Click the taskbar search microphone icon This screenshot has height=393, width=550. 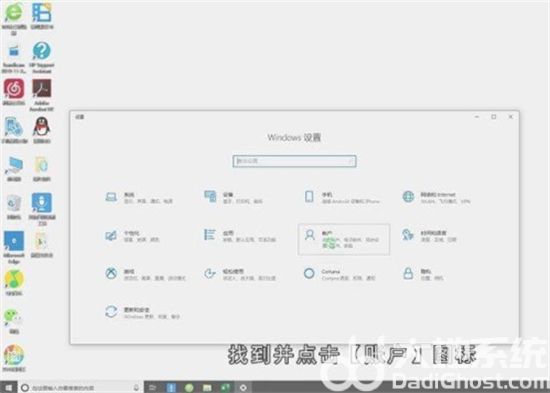136,387
